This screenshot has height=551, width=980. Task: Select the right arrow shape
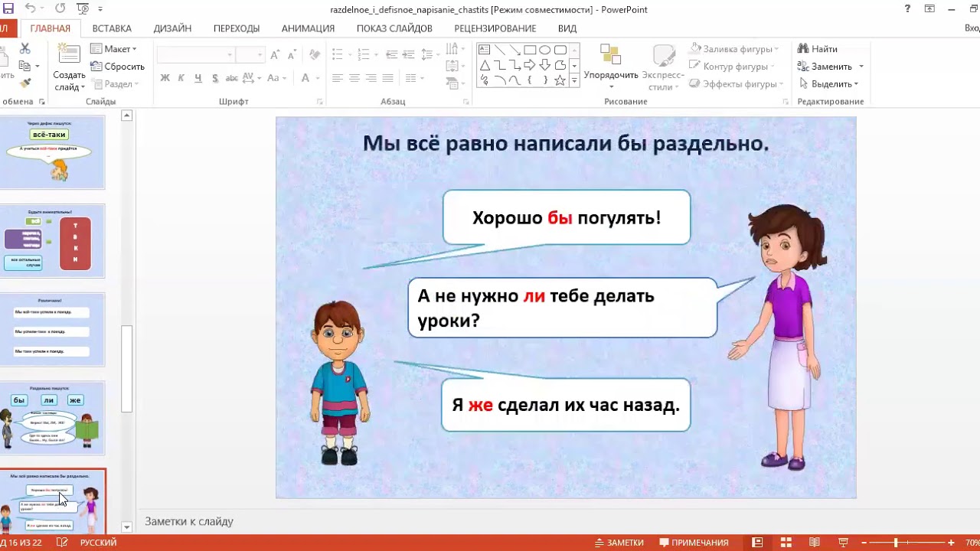(x=530, y=65)
